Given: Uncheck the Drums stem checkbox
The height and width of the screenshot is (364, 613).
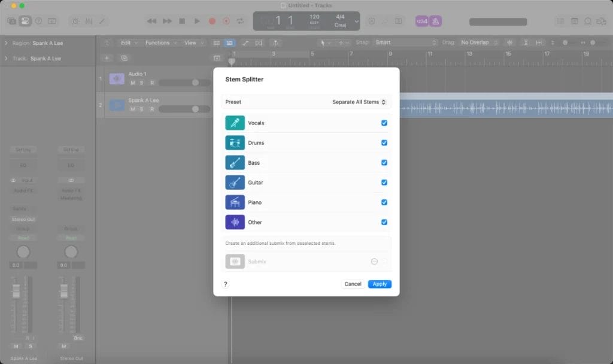Looking at the screenshot, I should tap(384, 142).
